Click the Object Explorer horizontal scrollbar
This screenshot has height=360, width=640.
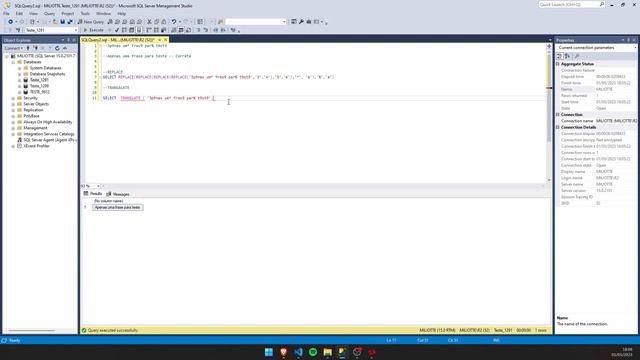[x=32, y=331]
